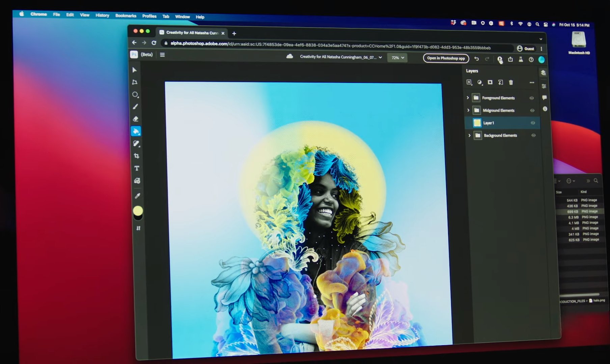The width and height of the screenshot is (610, 364).
Task: Hide the Background Elements group
Action: click(533, 135)
